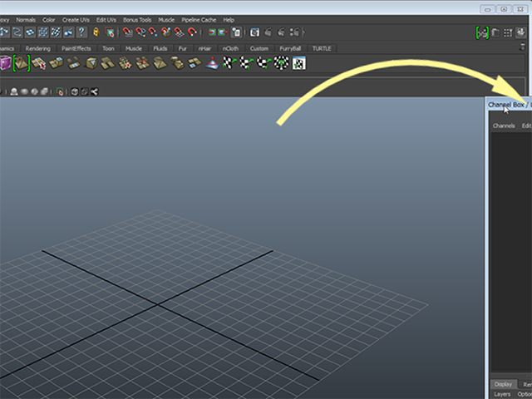Click the checkered sphere UV shelf icon

(x=281, y=63)
